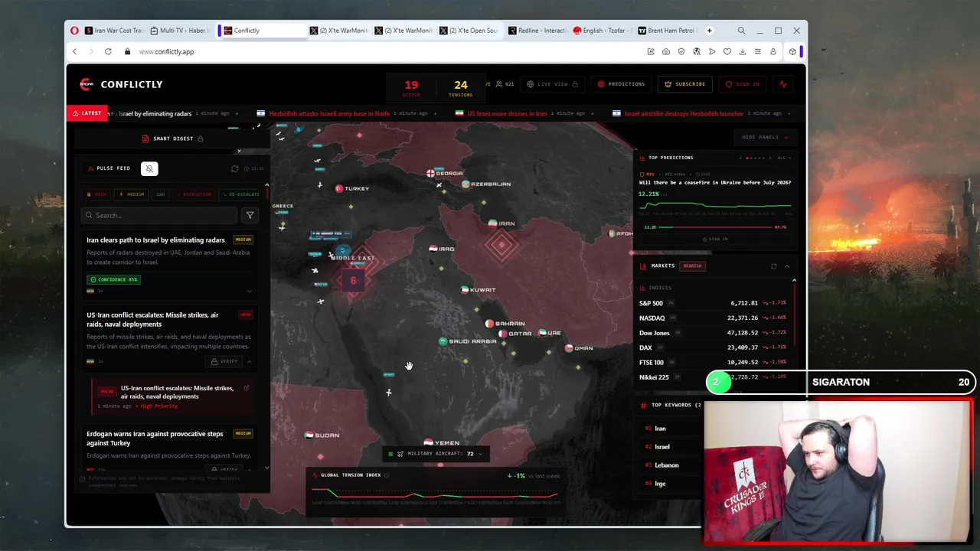Click the Turkey flag marker on map
980x551 pixels.
click(x=339, y=188)
